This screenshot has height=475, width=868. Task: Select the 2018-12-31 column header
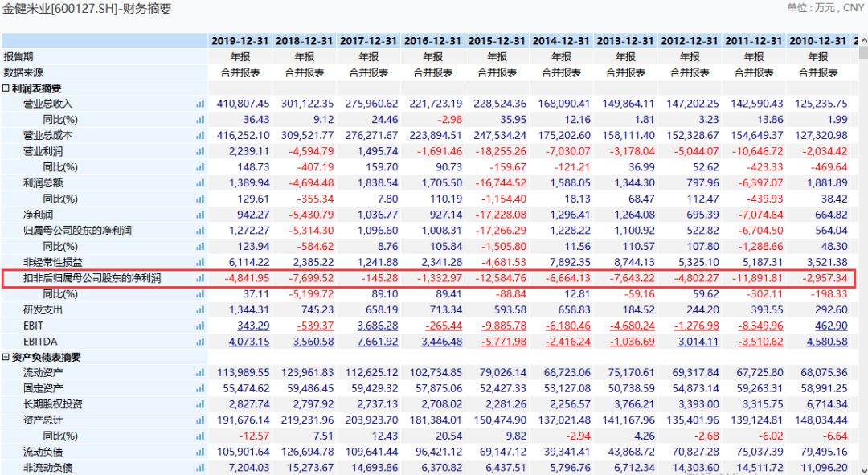pyautogui.click(x=304, y=41)
